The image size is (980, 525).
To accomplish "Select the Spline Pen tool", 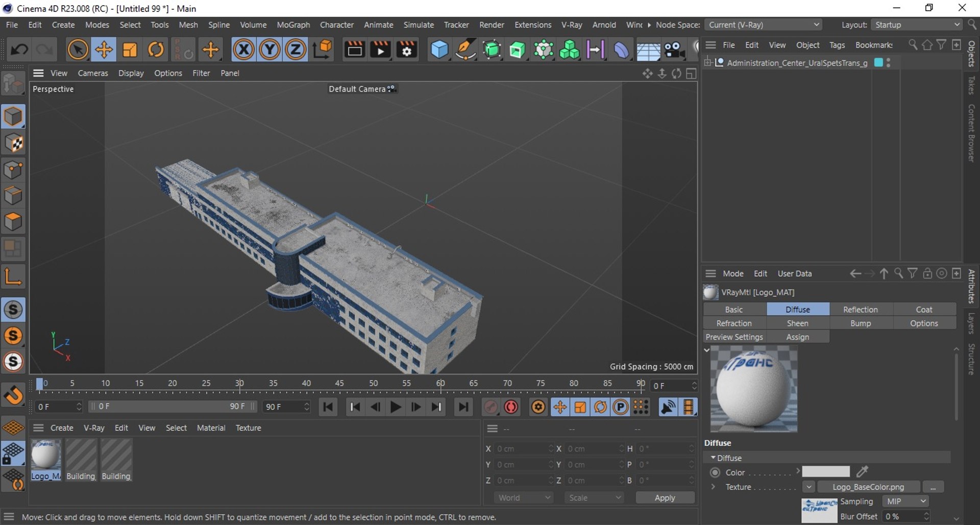I will 465,50.
